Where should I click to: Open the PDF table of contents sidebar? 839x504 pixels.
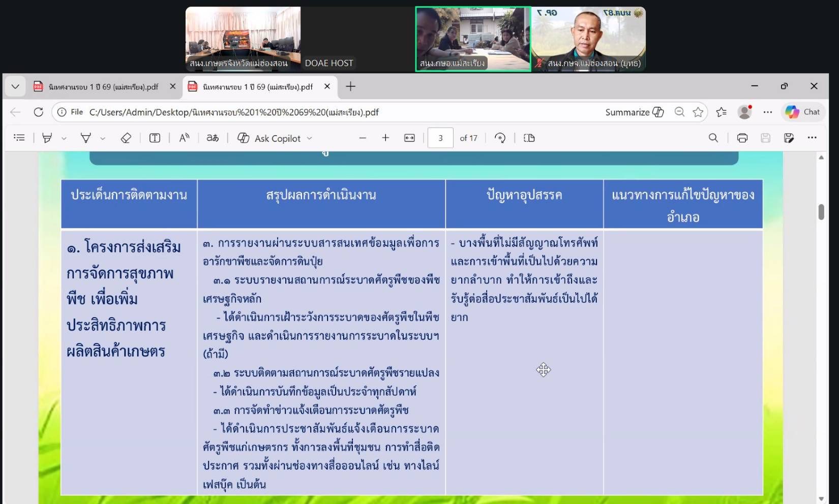[x=19, y=138]
